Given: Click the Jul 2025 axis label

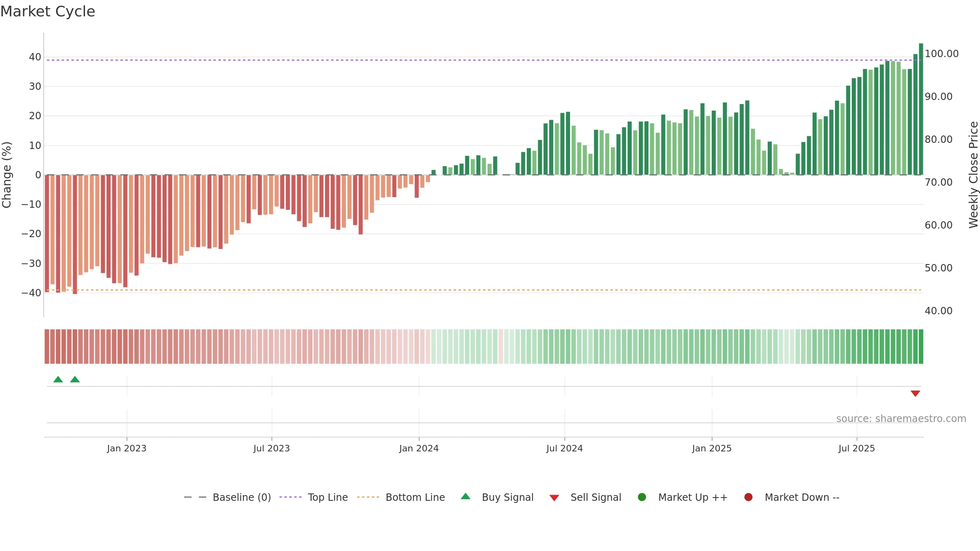Looking at the screenshot, I should coord(857,448).
